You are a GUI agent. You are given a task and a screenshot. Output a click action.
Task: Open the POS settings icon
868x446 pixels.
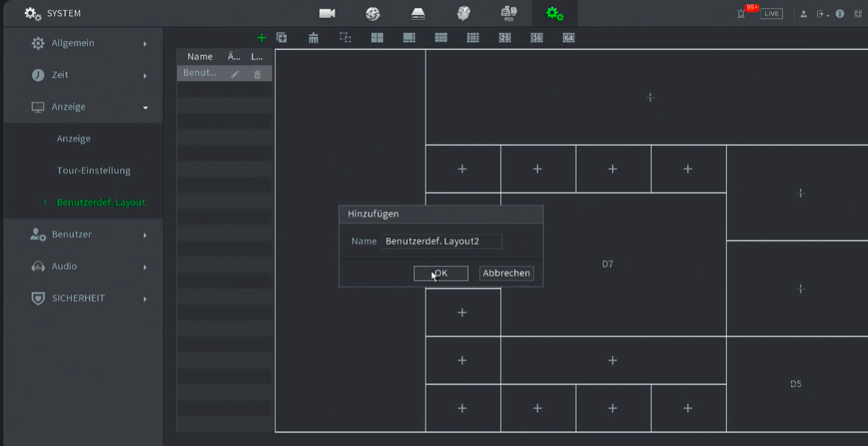click(508, 14)
